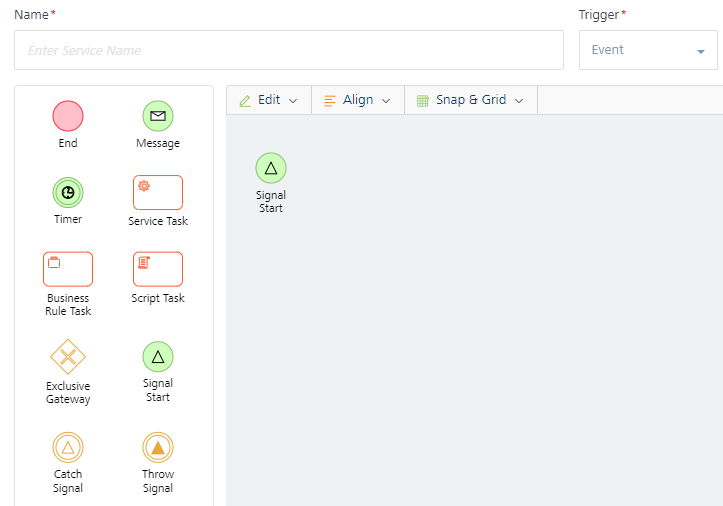Pick the Business Rule Task shape

click(68, 269)
